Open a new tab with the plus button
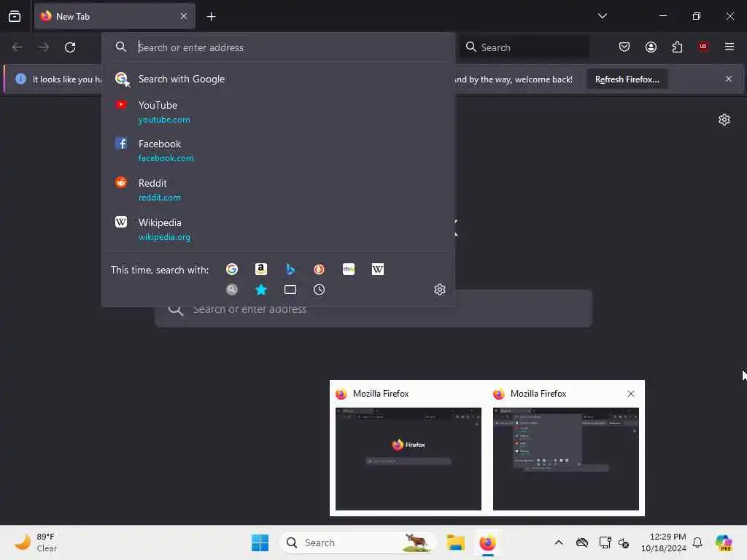Image resolution: width=747 pixels, height=560 pixels. pyautogui.click(x=211, y=17)
